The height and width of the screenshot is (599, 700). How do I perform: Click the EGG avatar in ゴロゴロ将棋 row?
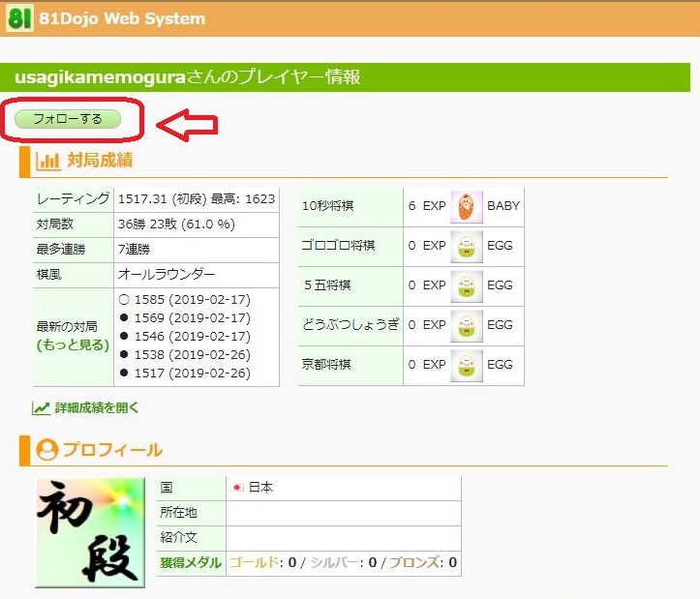(467, 247)
